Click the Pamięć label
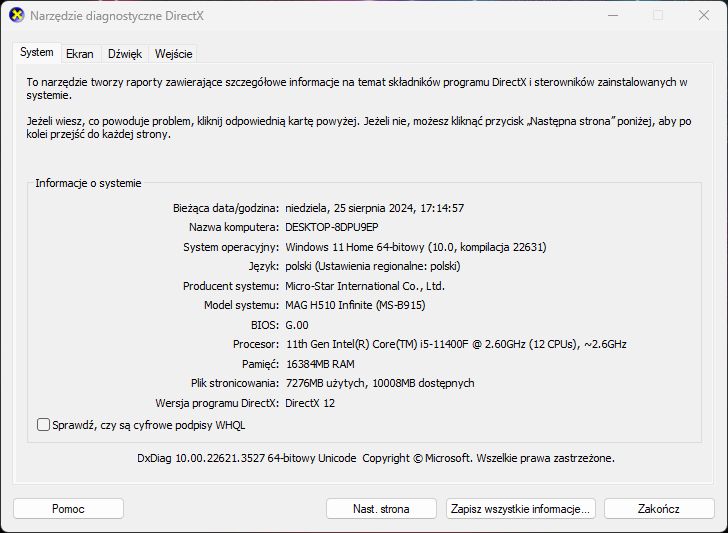Viewport: 728px width, 533px height. pos(260,364)
